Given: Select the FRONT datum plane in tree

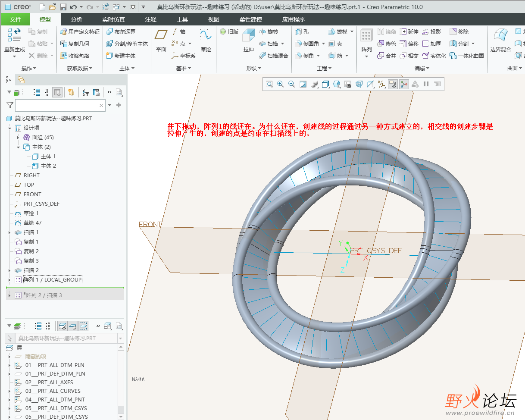Looking at the screenshot, I should click(32, 194).
